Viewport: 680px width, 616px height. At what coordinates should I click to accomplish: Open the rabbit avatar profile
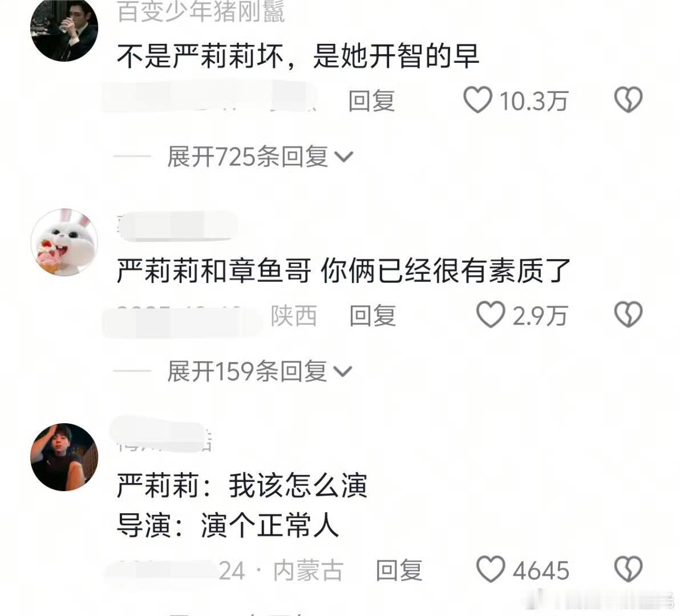64,242
